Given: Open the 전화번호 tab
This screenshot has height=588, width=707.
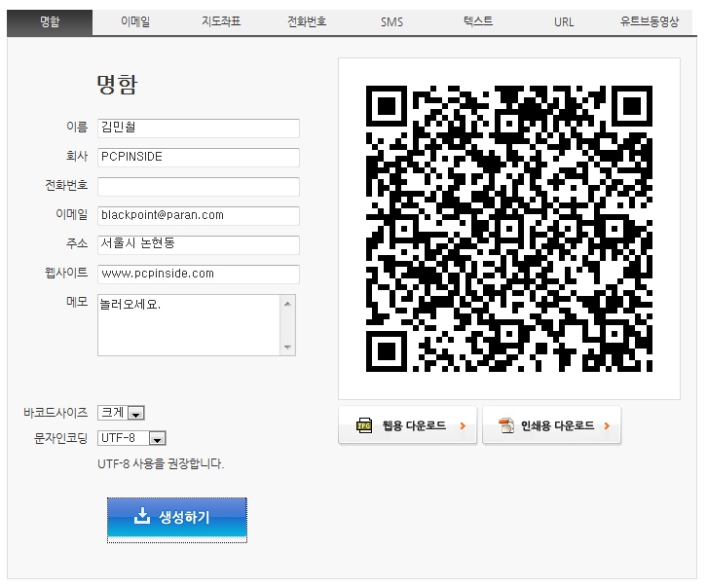Looking at the screenshot, I should tap(307, 22).
